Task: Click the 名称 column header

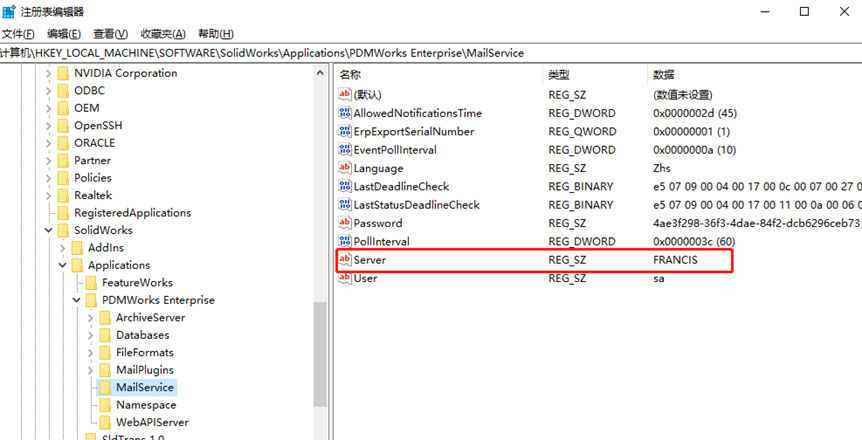Action: pos(350,75)
